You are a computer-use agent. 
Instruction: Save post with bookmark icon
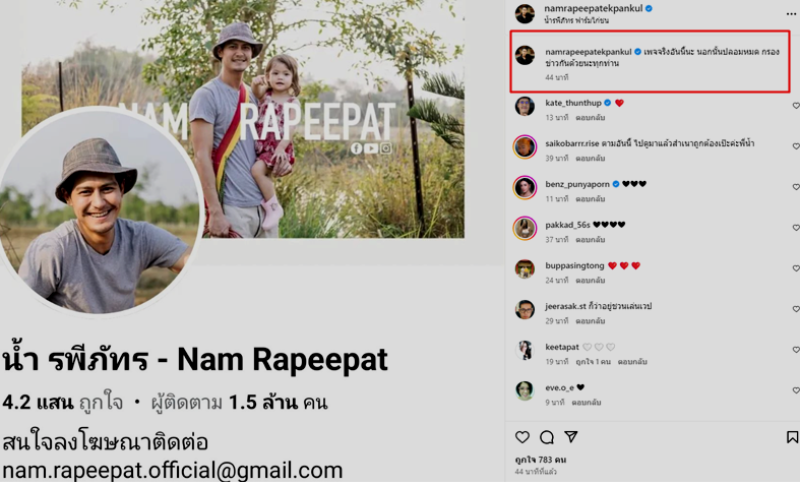pos(792,437)
